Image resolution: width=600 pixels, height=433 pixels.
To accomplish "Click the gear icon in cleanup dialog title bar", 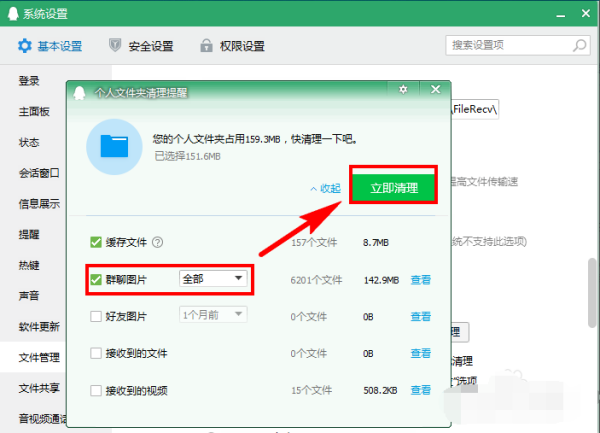I will (403, 90).
